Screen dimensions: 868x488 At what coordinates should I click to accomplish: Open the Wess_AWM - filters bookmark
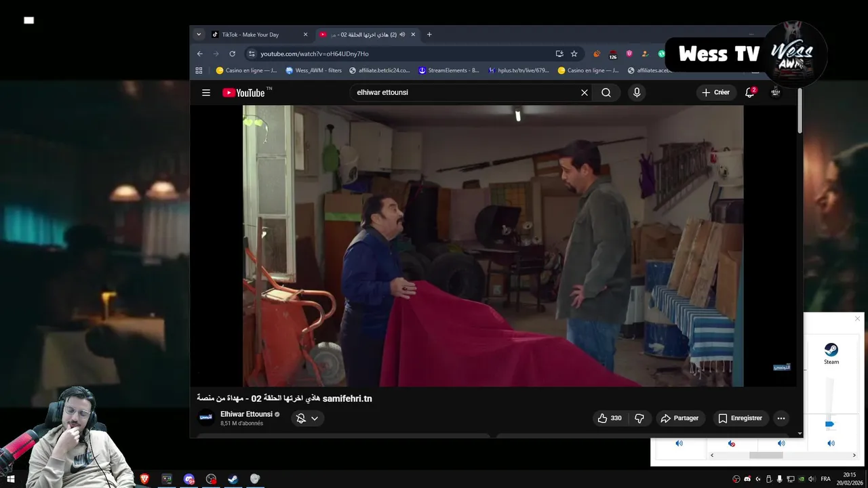tap(313, 70)
